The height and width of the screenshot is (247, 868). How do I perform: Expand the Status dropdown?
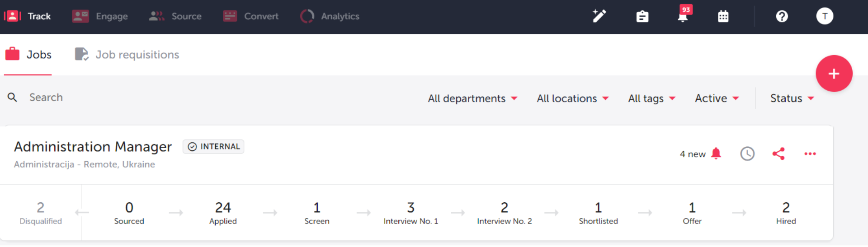coord(792,98)
